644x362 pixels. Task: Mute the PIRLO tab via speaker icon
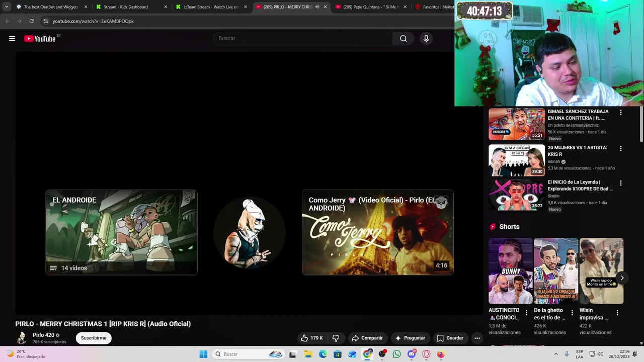click(317, 7)
